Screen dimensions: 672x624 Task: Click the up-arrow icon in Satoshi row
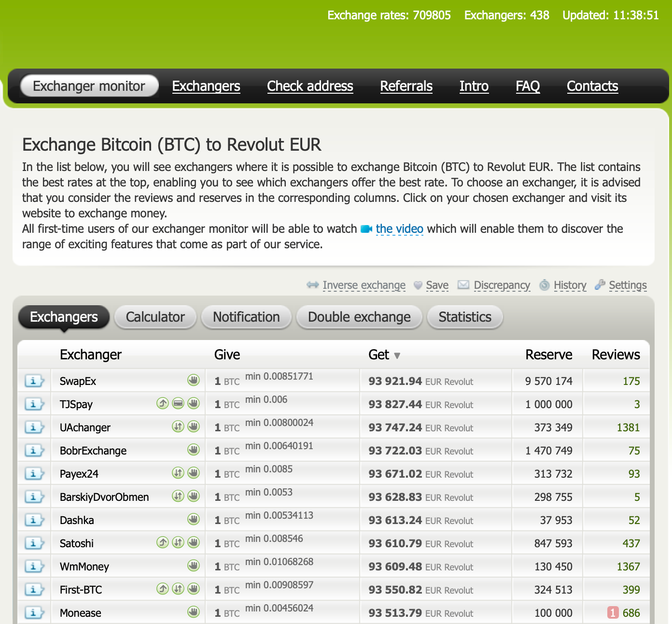pyautogui.click(x=163, y=542)
